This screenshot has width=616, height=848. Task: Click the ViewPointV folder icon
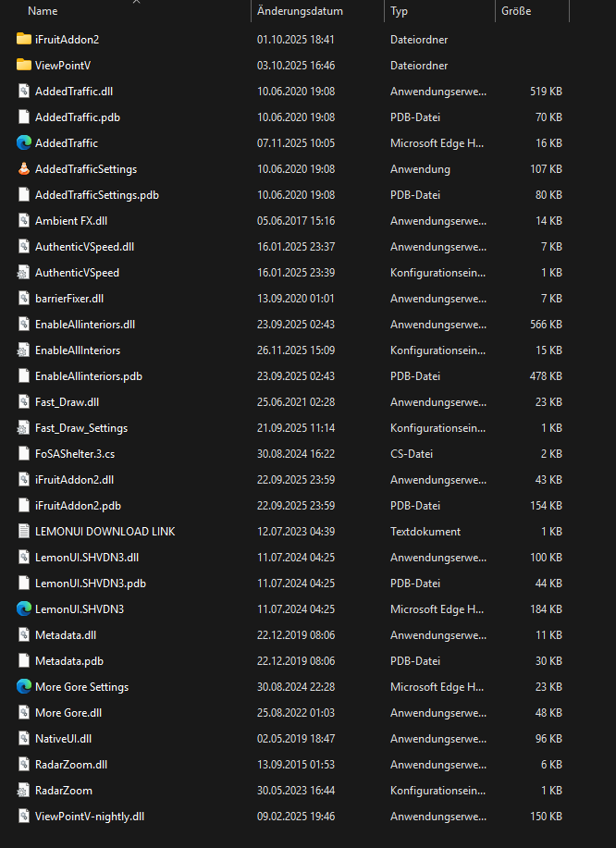click(24, 65)
